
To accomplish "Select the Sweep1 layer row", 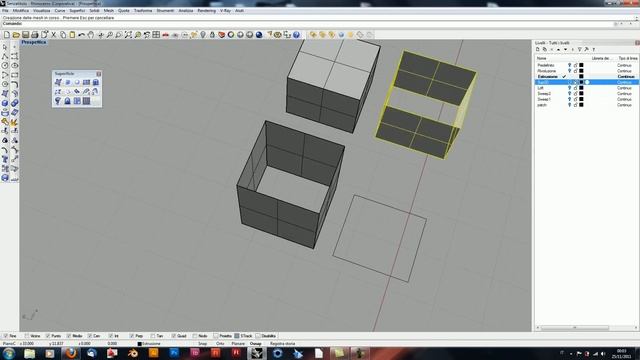I will click(587, 99).
